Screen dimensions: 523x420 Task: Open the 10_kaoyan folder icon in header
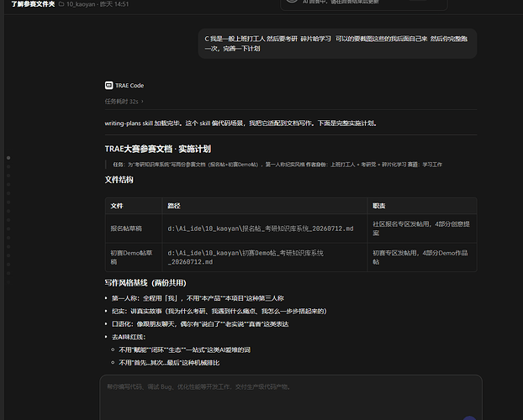(61, 4)
